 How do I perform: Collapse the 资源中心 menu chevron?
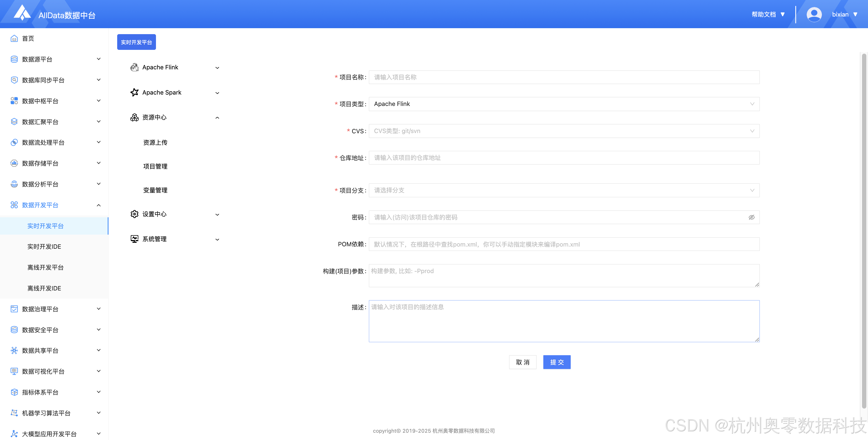[x=217, y=118]
